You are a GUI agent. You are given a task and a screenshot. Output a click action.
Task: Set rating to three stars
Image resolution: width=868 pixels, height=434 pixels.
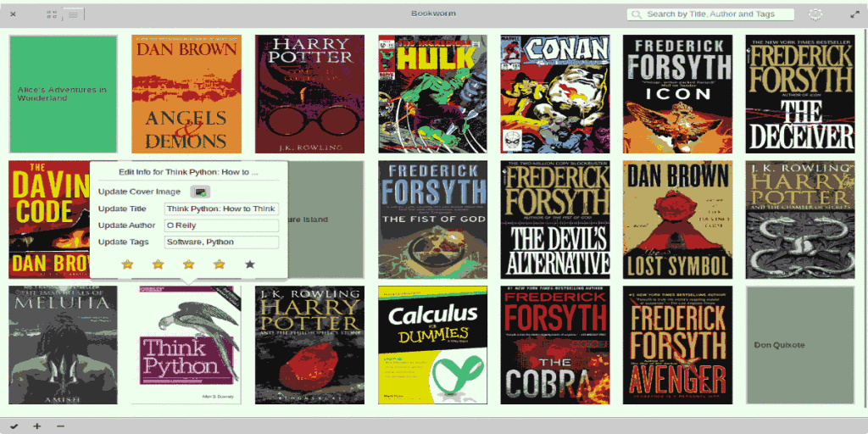pyautogui.click(x=188, y=264)
